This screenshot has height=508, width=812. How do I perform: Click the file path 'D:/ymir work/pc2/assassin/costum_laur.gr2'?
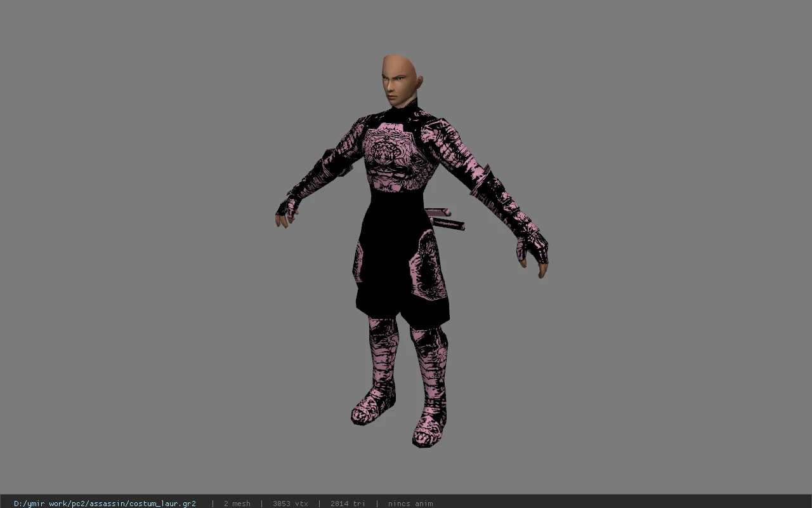coord(105,504)
